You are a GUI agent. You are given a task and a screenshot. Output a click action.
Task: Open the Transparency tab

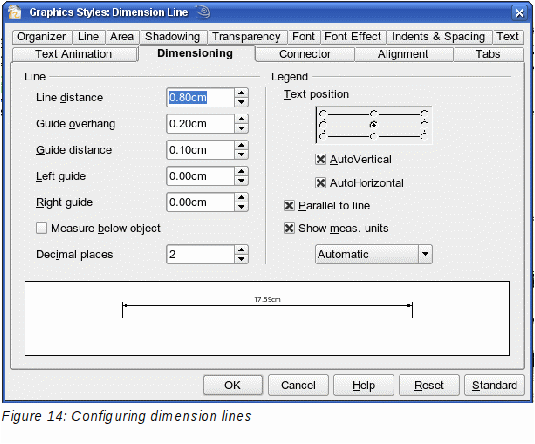click(x=247, y=37)
